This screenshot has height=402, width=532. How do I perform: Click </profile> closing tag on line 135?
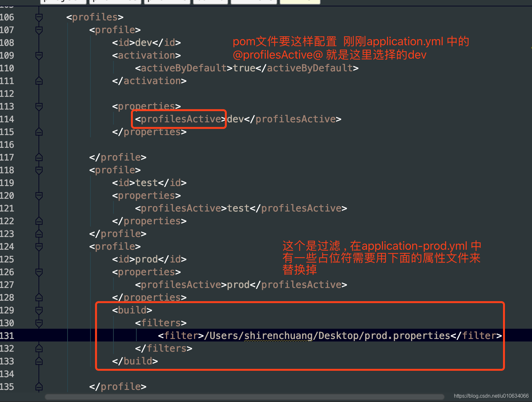118,387
